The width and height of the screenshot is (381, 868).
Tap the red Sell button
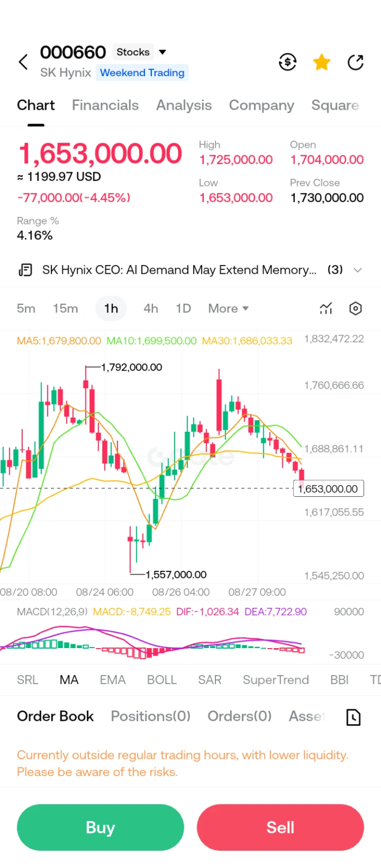[x=280, y=827]
